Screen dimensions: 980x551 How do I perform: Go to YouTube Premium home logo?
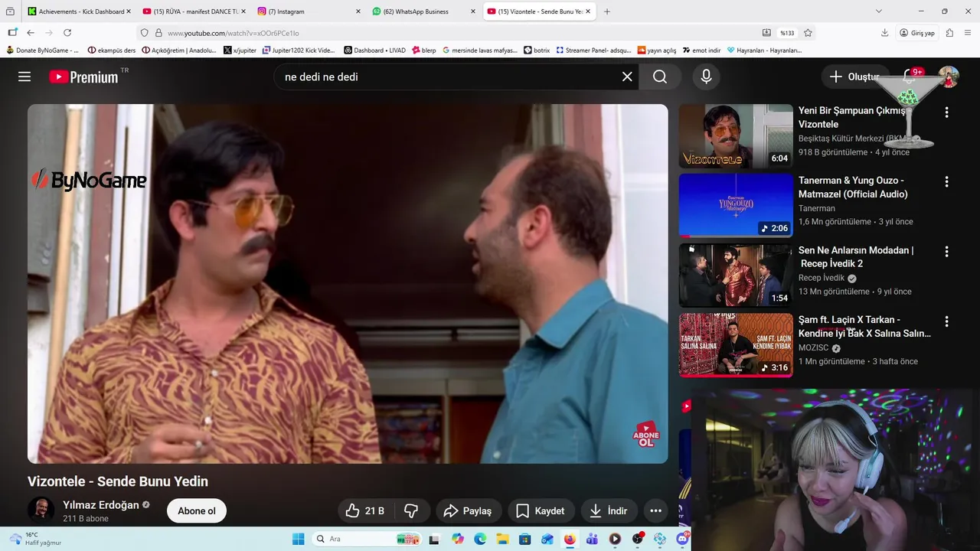pyautogui.click(x=83, y=77)
